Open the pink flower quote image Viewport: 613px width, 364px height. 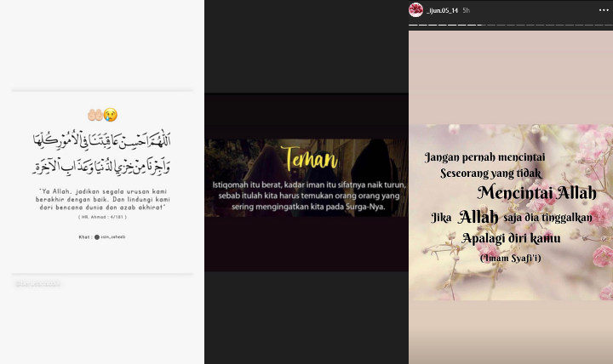[x=511, y=212]
